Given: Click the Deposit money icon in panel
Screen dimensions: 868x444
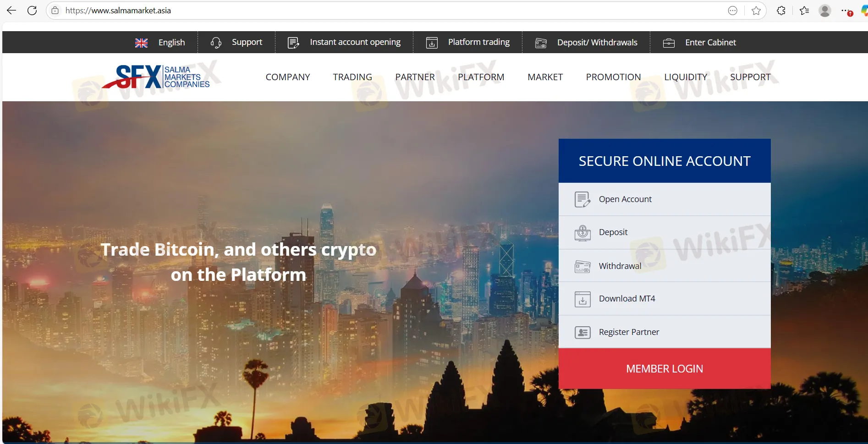Looking at the screenshot, I should tap(582, 233).
